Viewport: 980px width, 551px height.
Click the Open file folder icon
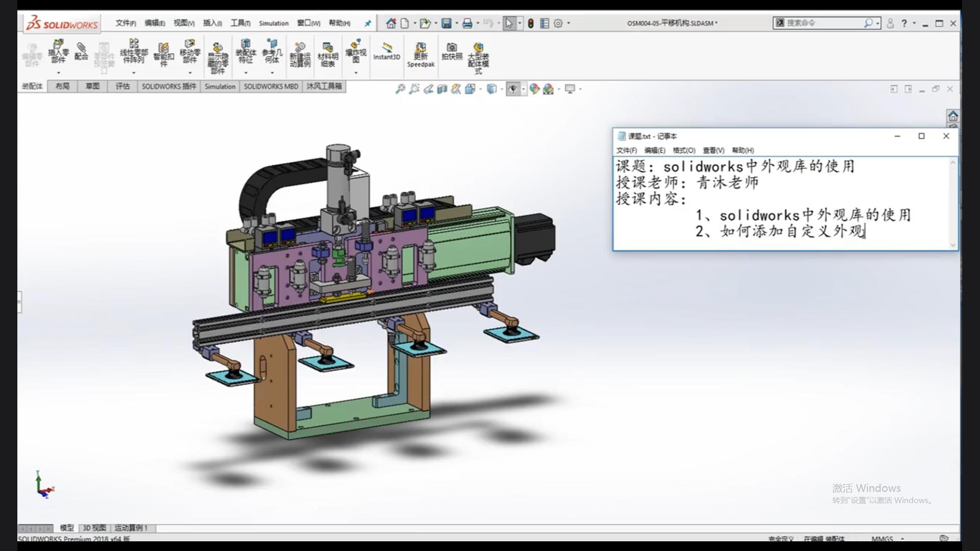[x=425, y=23]
